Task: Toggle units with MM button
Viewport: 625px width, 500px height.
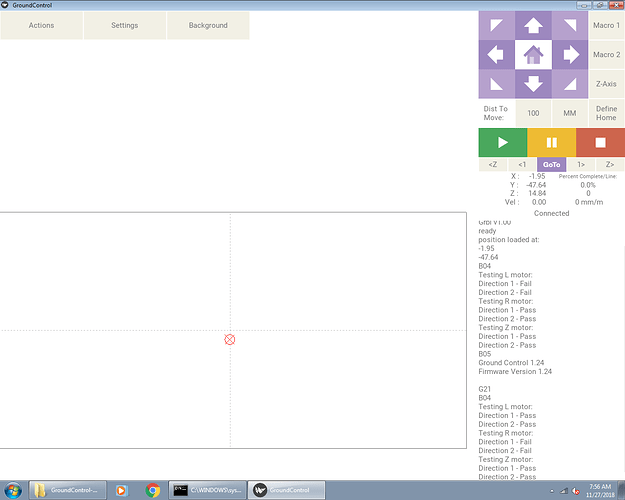Action: click(x=570, y=113)
